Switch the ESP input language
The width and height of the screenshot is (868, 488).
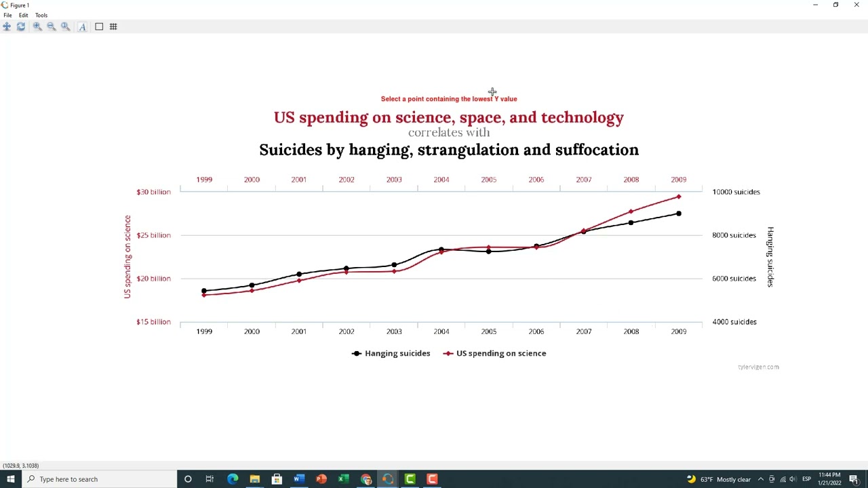[x=807, y=479]
